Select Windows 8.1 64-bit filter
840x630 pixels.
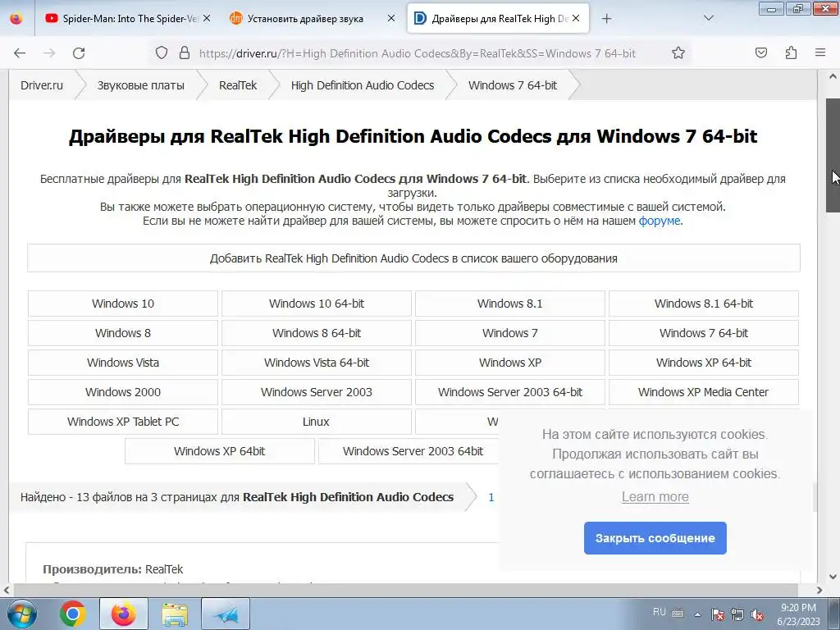click(704, 304)
